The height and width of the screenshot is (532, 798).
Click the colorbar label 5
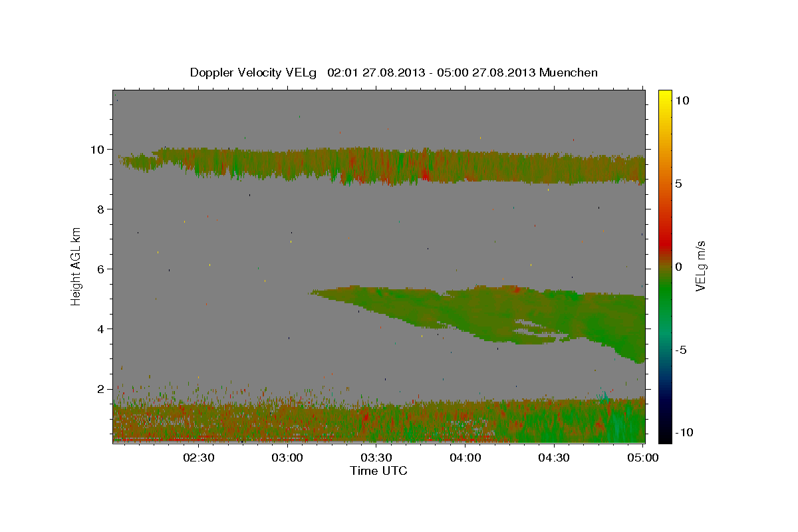click(x=678, y=184)
